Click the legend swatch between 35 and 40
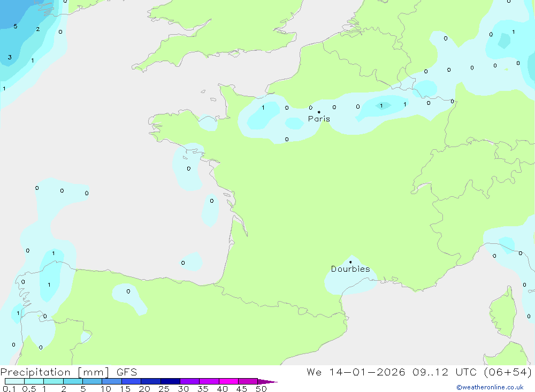535x392 pixels. click(209, 381)
